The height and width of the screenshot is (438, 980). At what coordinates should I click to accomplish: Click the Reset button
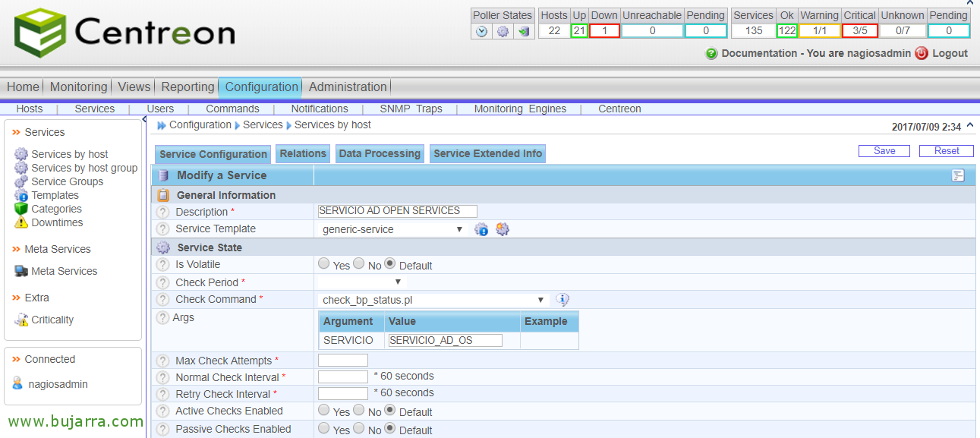coord(946,151)
